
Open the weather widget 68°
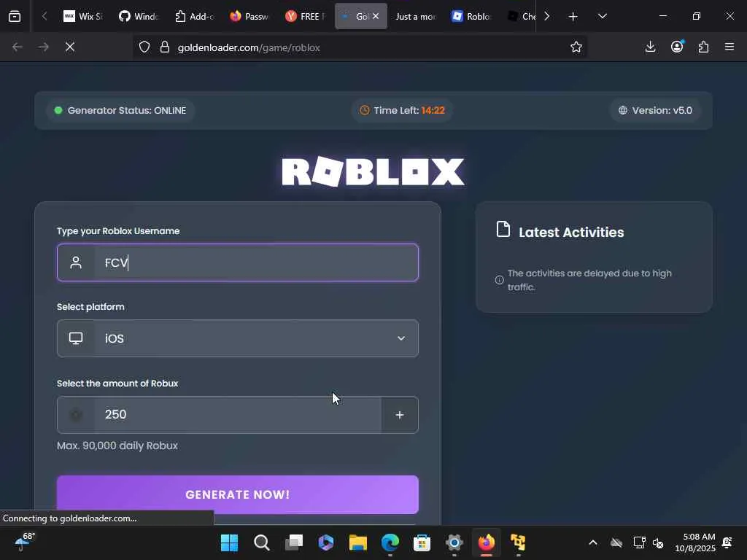[25, 542]
